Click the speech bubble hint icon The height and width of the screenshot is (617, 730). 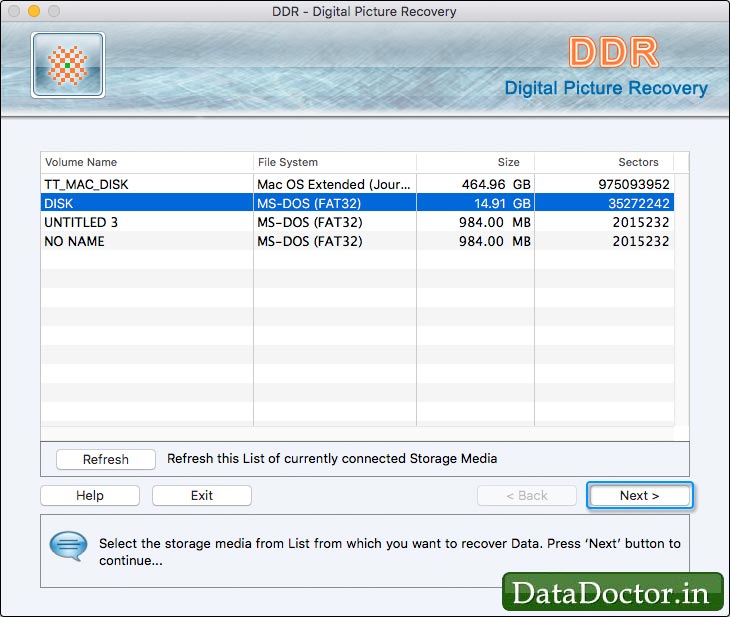click(x=68, y=546)
